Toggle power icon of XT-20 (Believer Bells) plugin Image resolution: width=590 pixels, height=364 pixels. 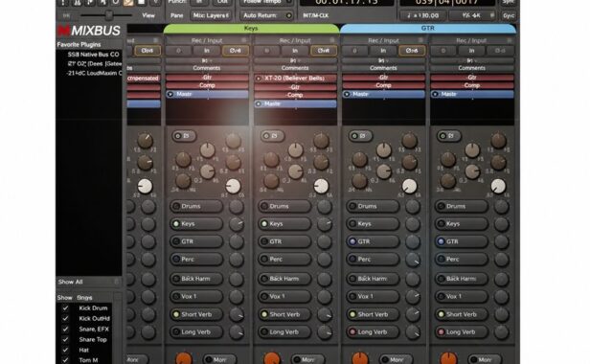coord(259,79)
